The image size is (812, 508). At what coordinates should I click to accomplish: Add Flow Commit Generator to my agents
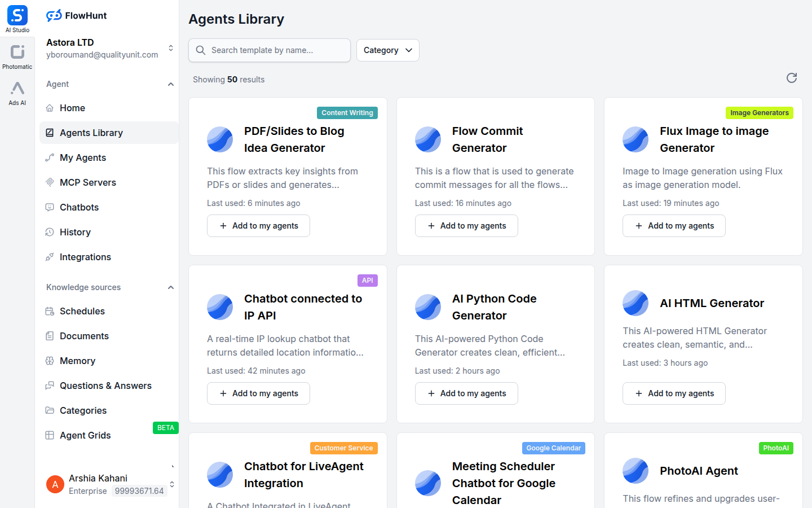click(x=466, y=226)
